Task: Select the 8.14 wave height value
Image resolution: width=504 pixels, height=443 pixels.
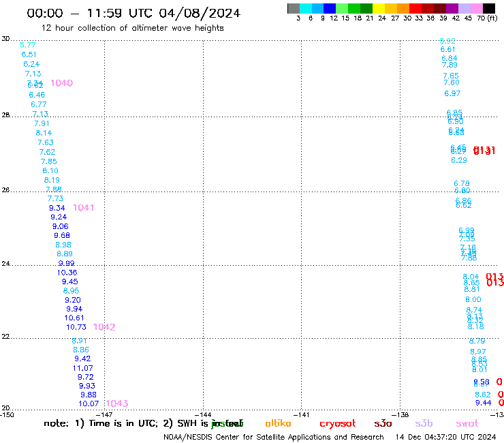Action: (44, 133)
